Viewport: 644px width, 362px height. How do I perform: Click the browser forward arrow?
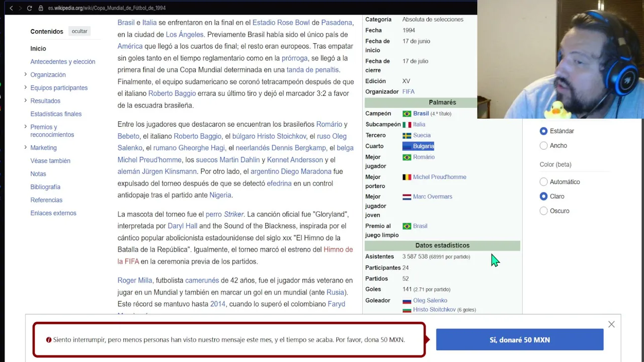(x=20, y=8)
